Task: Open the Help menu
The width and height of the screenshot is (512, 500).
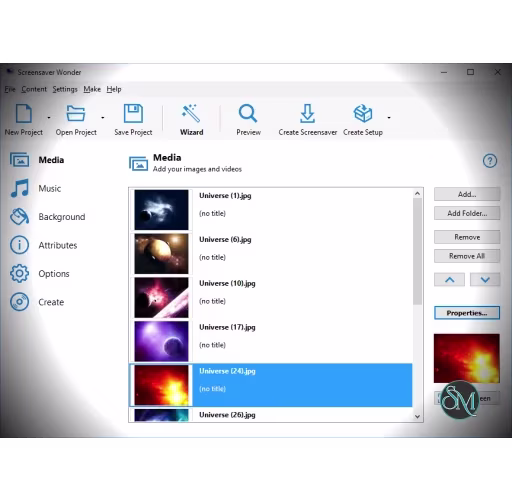Action: click(114, 89)
